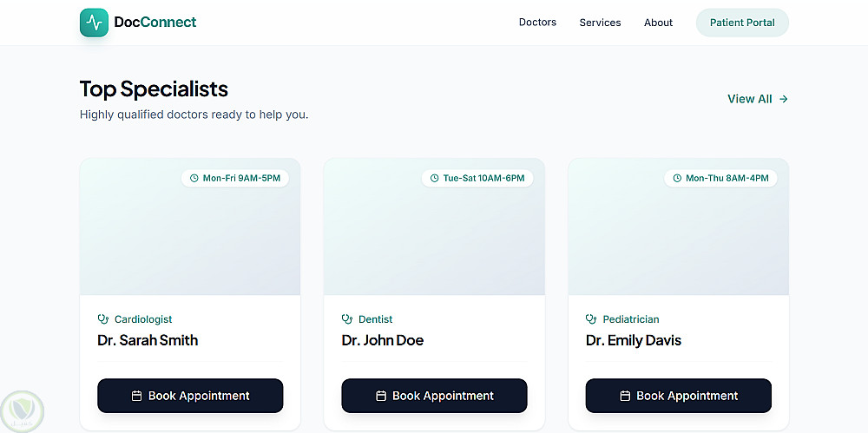Image resolution: width=868 pixels, height=433 pixels.
Task: Click the stethoscope icon beside Pediatrician
Action: click(592, 319)
